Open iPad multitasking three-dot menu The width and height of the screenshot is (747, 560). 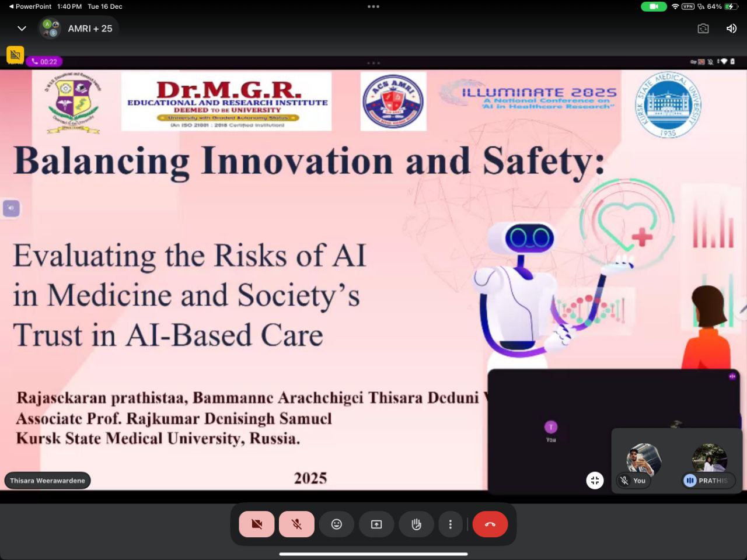pos(373,6)
